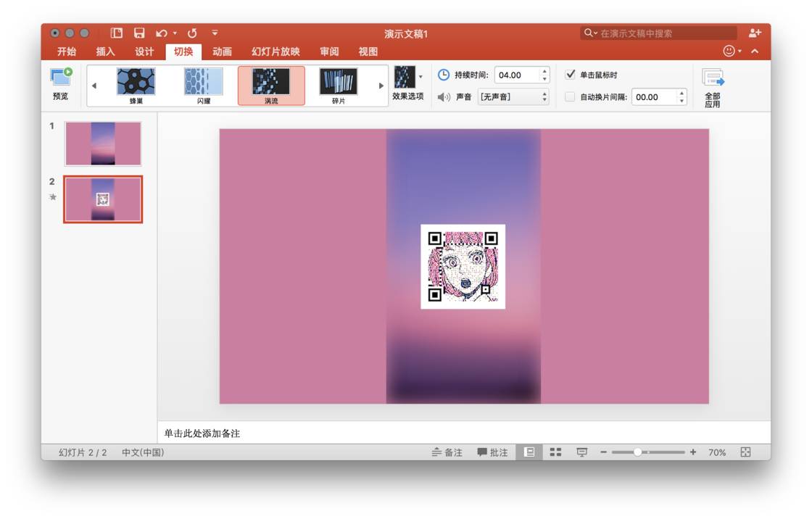
Task: Click the sound speaker icon
Action: [x=444, y=97]
